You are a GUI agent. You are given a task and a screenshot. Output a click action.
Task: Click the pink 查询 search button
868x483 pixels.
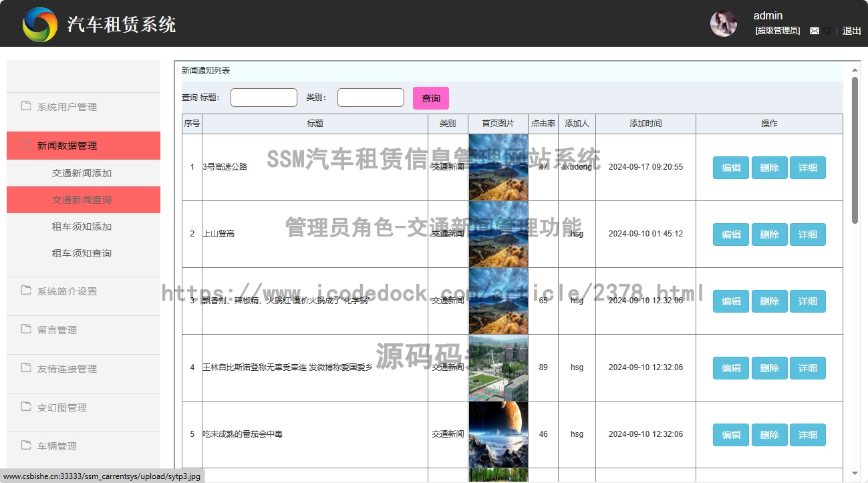pyautogui.click(x=431, y=98)
